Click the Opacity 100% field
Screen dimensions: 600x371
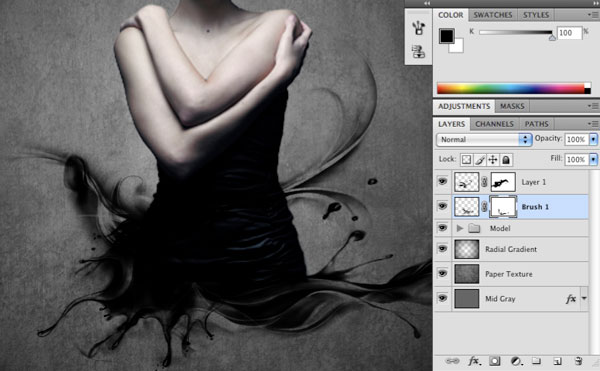(577, 140)
